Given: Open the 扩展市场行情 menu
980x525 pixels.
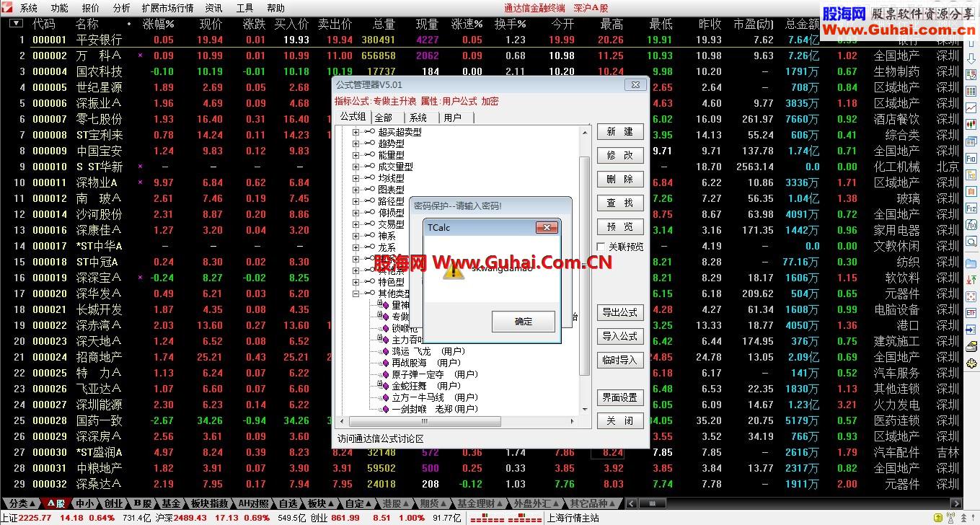Looking at the screenshot, I should tap(167, 8).
